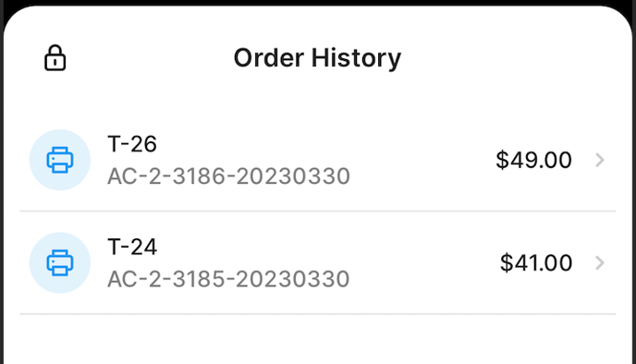Expand T-26 order details chevron
The image size is (636, 364).
[x=600, y=160]
